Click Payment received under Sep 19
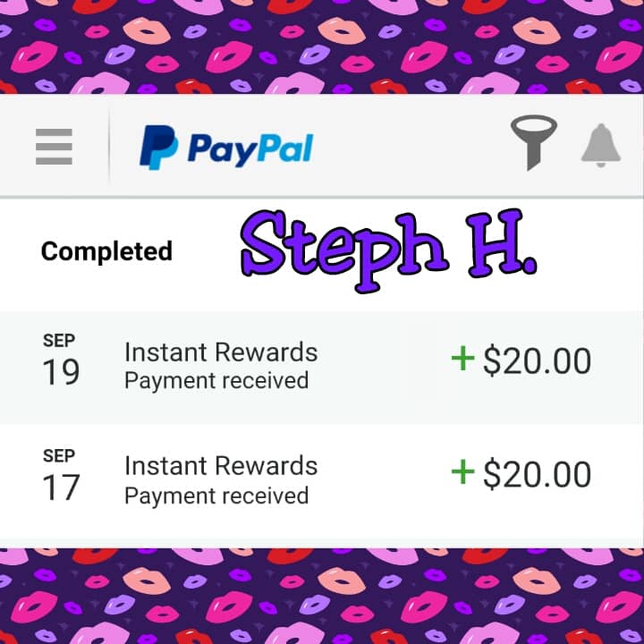Viewport: 644px width, 644px height. (216, 381)
